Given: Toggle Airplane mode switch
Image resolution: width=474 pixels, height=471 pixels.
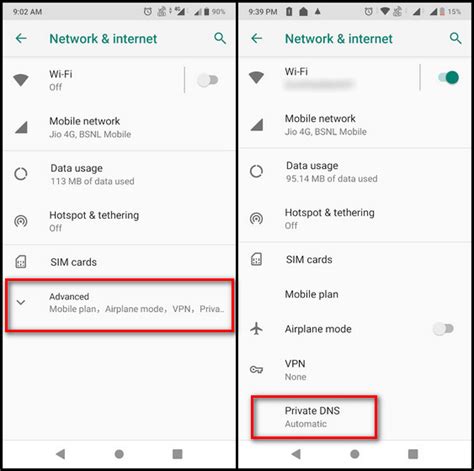Looking at the screenshot, I should tap(443, 329).
